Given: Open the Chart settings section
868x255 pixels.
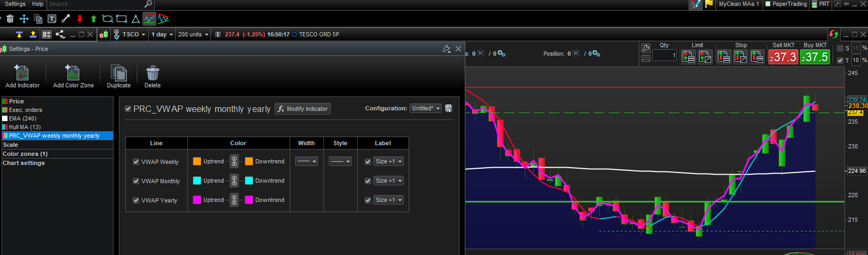Looking at the screenshot, I should 57,163.
